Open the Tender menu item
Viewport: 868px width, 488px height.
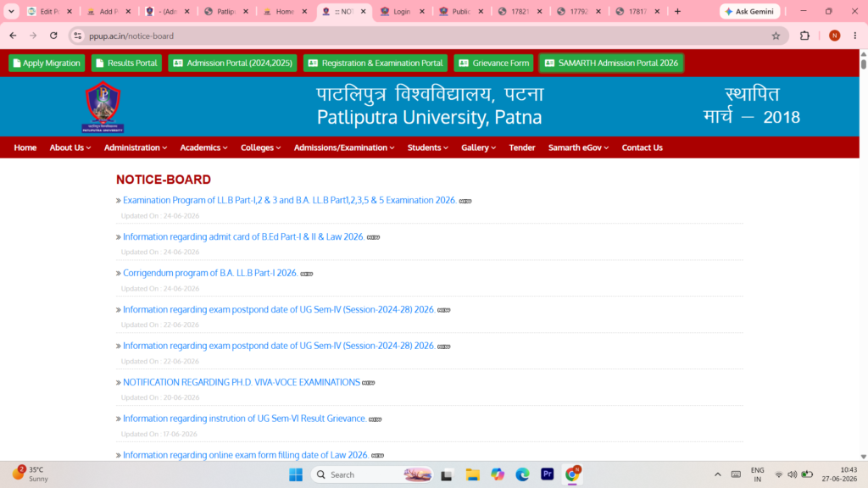(522, 147)
